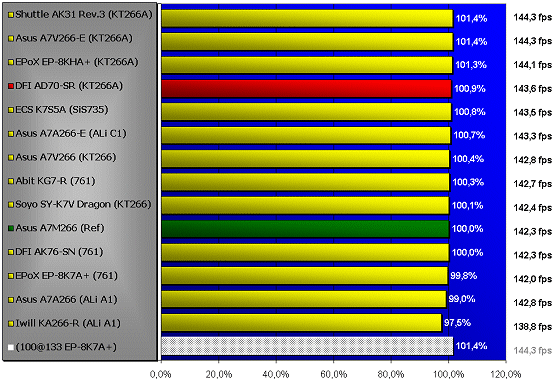Click the yellow ECS K7S5A legend marker

[x=11, y=110]
